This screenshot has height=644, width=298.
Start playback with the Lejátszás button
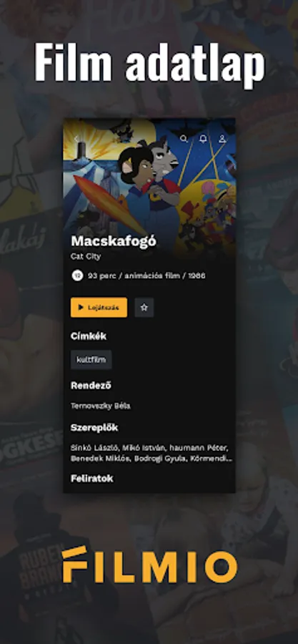click(99, 308)
